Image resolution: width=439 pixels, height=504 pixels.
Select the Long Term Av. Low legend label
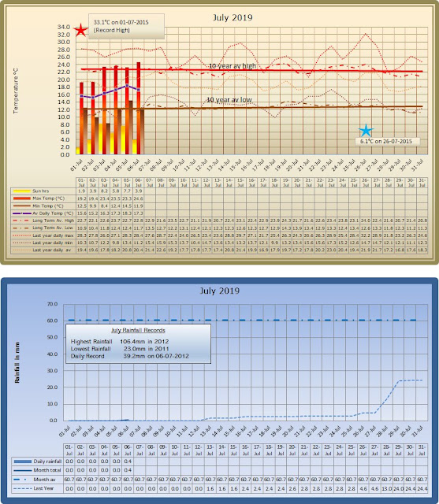click(53, 228)
